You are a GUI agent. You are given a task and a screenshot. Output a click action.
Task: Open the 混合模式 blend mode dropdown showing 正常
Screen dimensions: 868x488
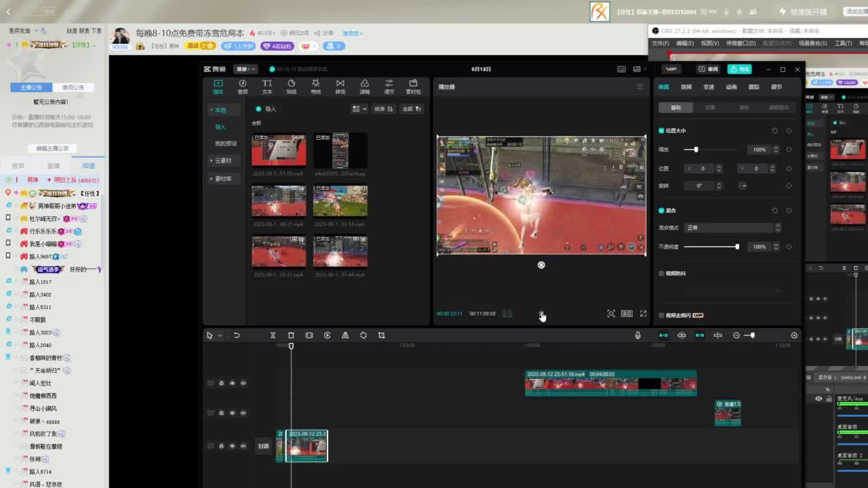click(733, 228)
